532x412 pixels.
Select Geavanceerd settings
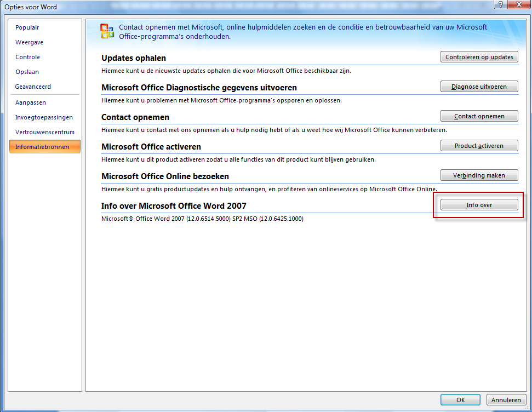coord(33,87)
